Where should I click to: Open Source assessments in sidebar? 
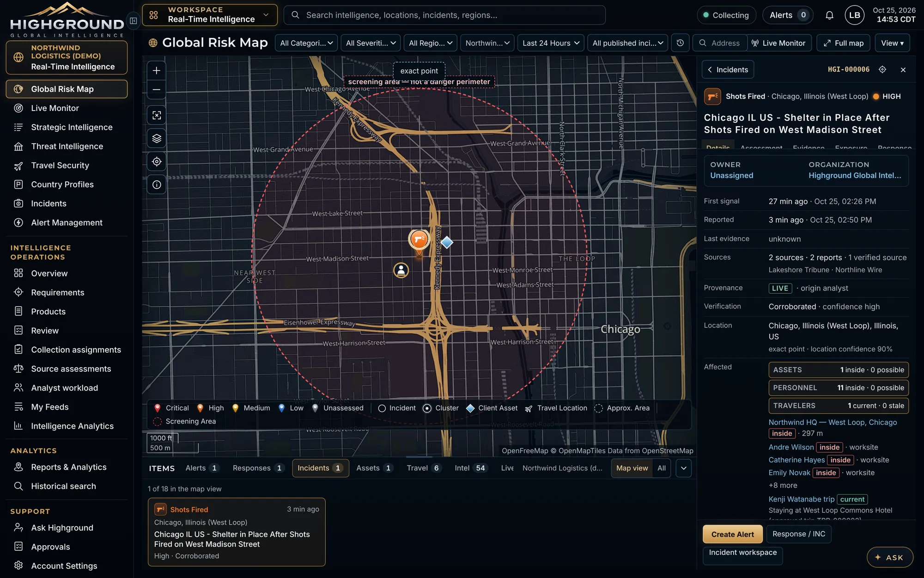pyautogui.click(x=66, y=369)
